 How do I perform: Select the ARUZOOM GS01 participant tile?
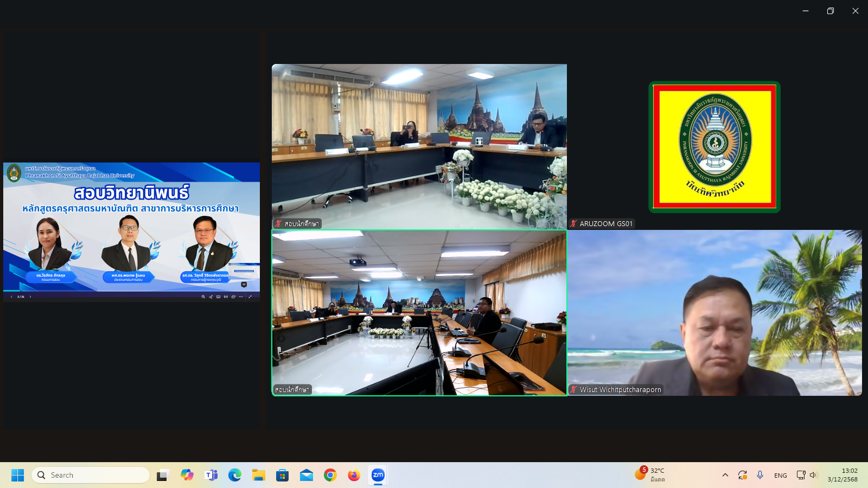point(714,146)
